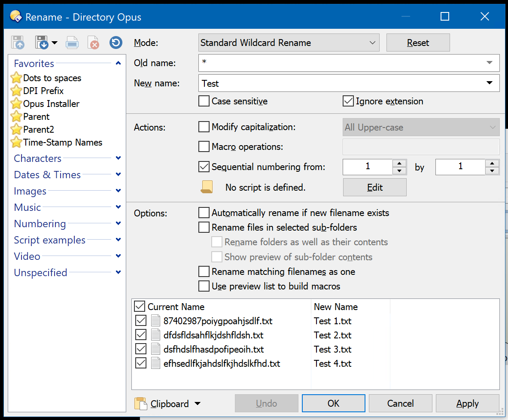Image resolution: width=508 pixels, height=420 pixels.
Task: Toggle the Current Name header checkbox
Action: [139, 306]
